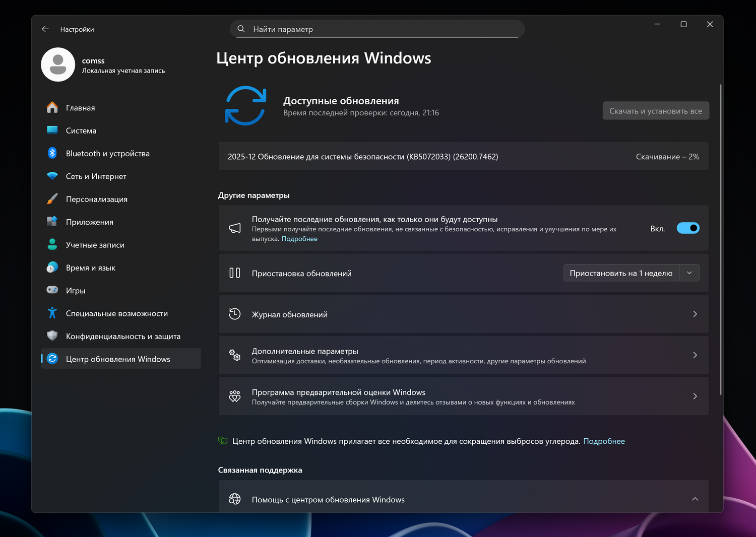
Task: Click the KB5072033 security update entry
Action: click(464, 156)
